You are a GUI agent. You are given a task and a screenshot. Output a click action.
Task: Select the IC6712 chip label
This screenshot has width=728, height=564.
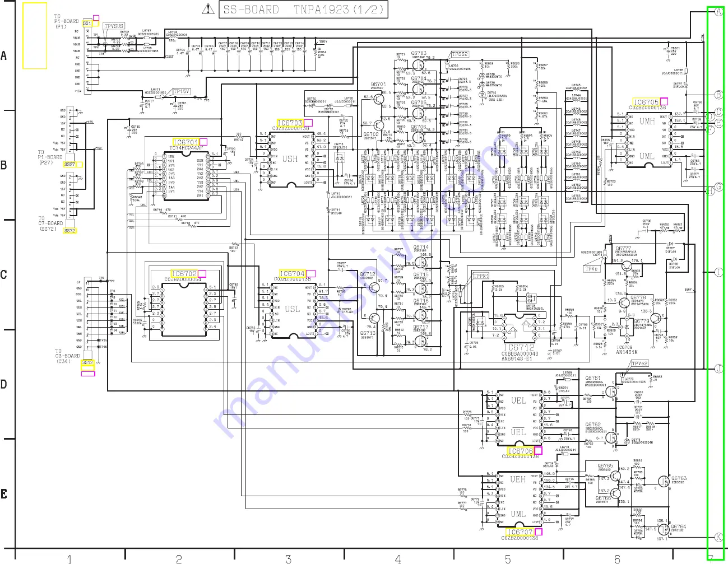click(519, 347)
